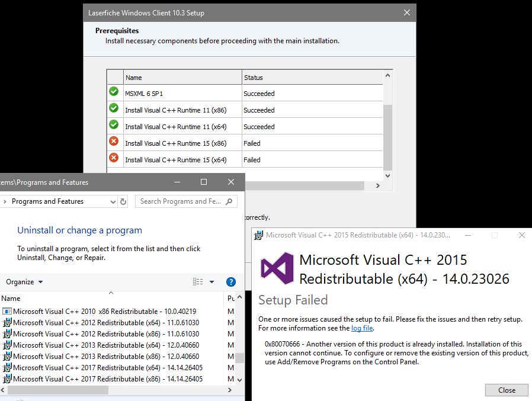Click the view options list icon

[198, 282]
